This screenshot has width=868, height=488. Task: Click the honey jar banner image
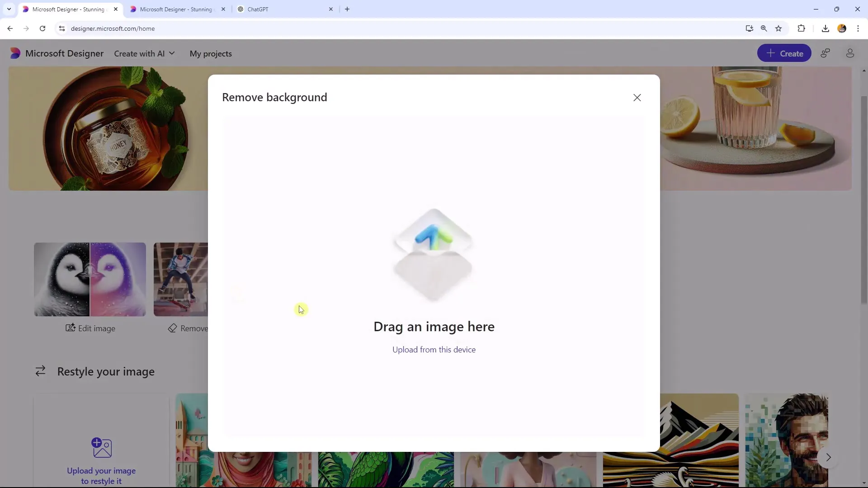(108, 128)
